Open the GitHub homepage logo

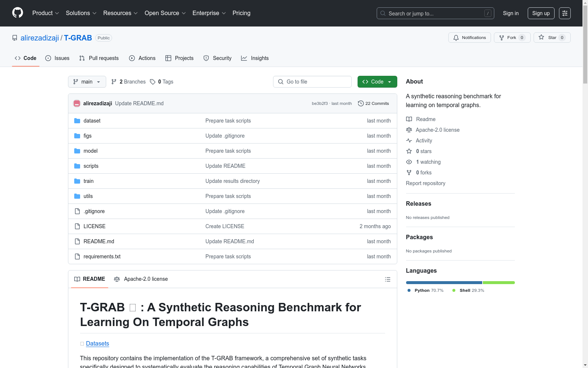pyautogui.click(x=18, y=13)
